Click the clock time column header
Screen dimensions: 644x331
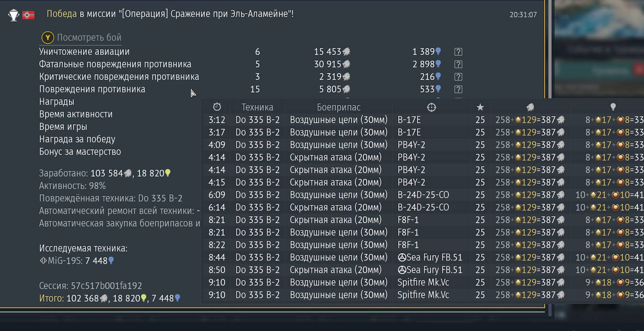(x=217, y=107)
